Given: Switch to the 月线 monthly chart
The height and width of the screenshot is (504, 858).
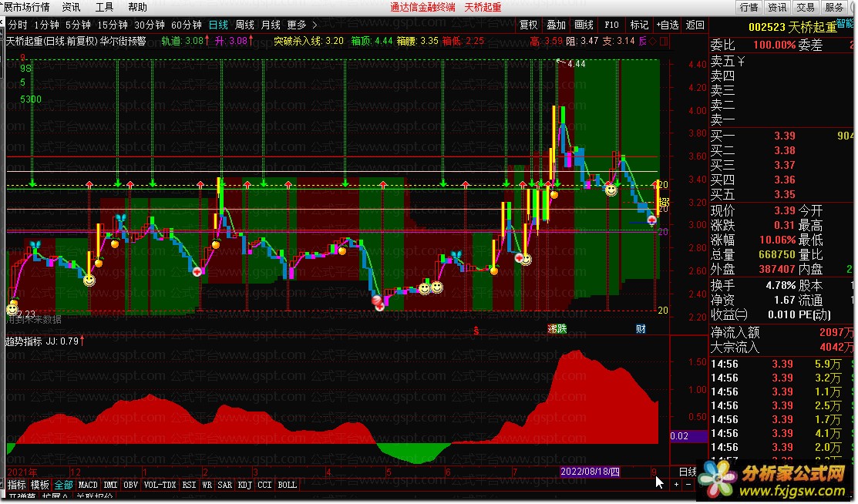Looking at the screenshot, I should (271, 25).
